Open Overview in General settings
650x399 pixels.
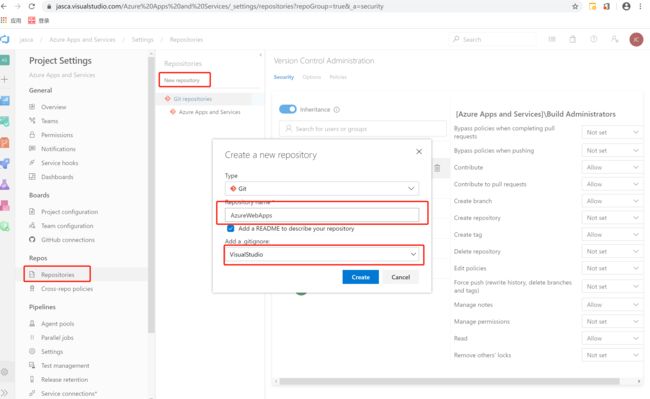(x=53, y=107)
